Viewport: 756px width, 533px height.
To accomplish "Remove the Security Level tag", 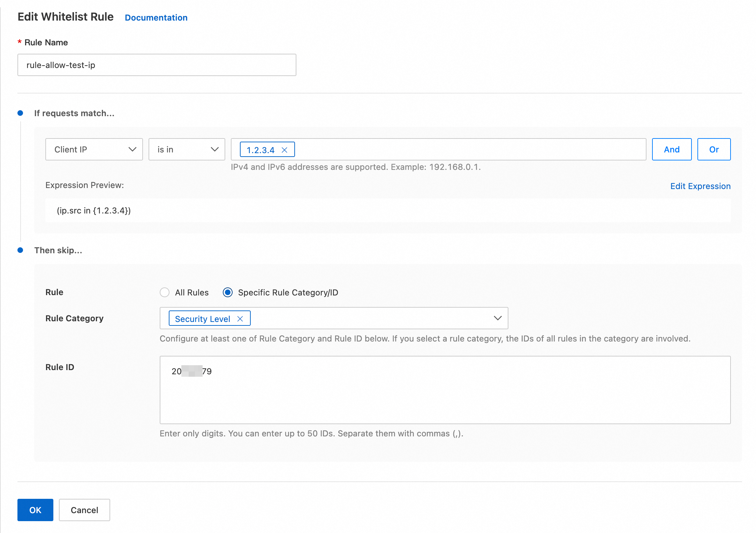I will 240,319.
